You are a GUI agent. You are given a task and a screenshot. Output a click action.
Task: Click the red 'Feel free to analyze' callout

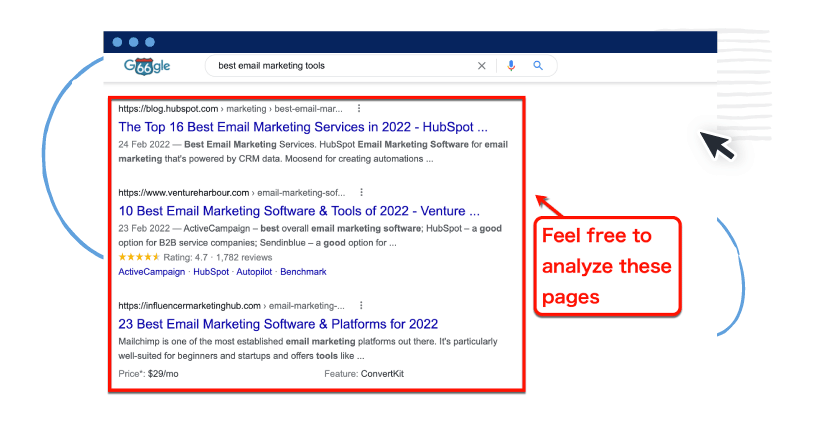[607, 267]
